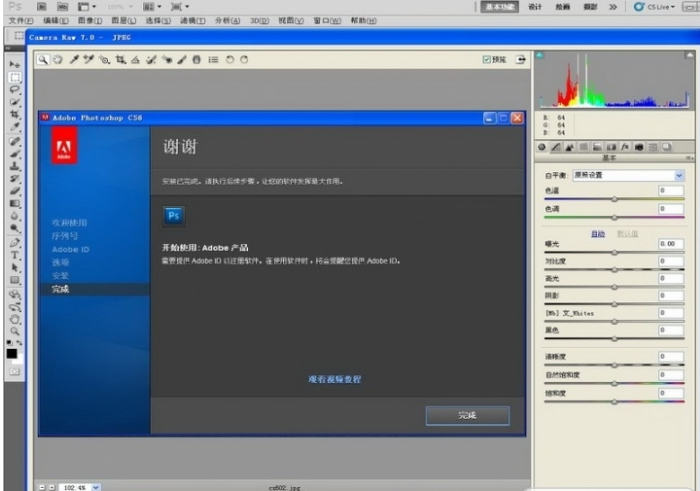
Task: Click the 饱和度 value input field
Action: pyautogui.click(x=671, y=393)
